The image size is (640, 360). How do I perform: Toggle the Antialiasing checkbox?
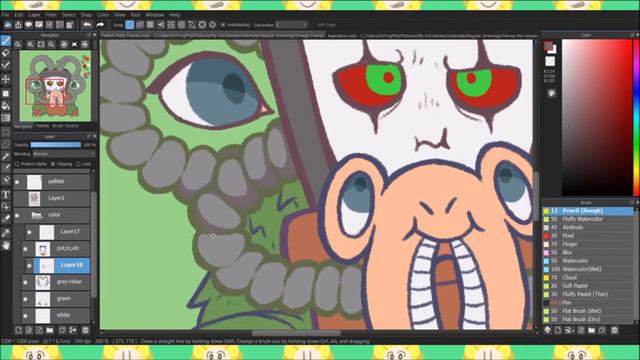[x=223, y=25]
